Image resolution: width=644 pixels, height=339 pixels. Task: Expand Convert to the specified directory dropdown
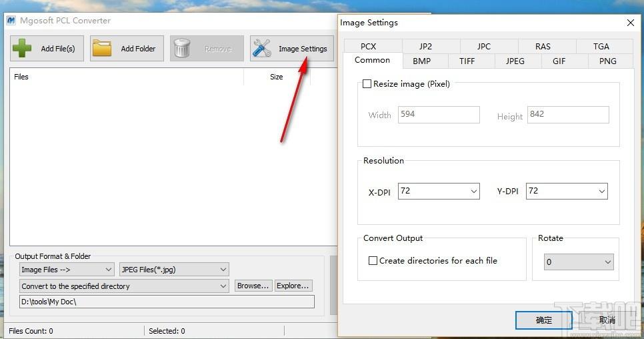coord(124,286)
